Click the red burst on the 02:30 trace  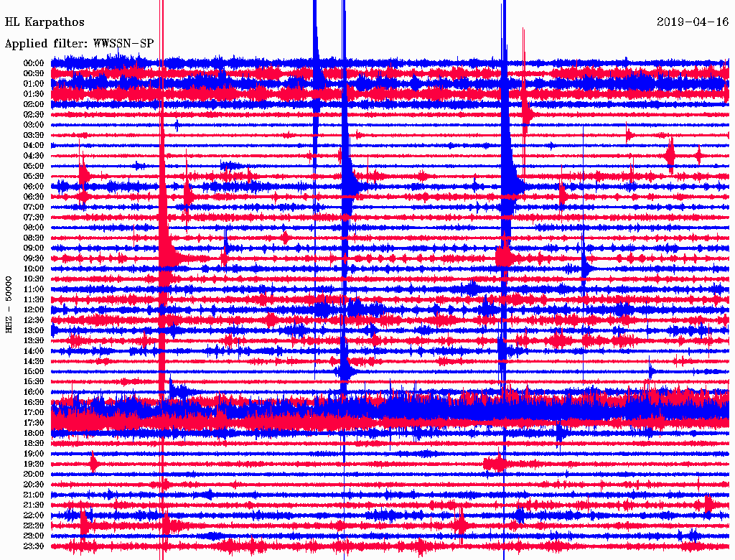(528, 113)
